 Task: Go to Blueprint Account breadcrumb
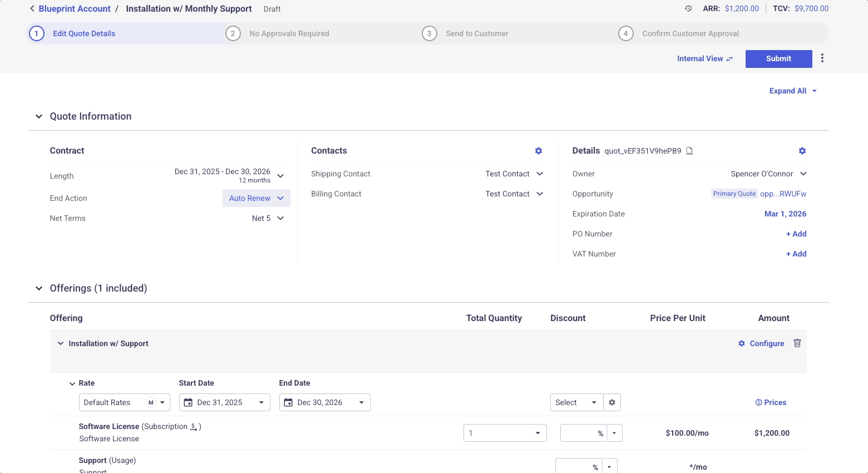coord(75,8)
